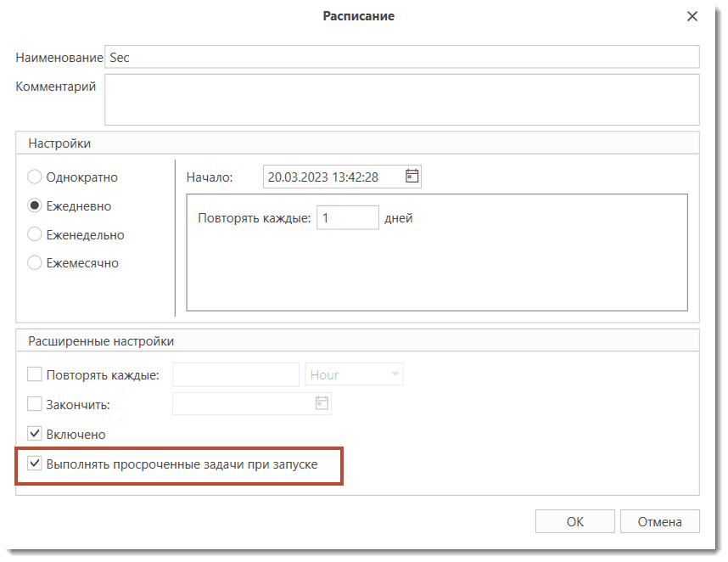This screenshot has height=562, width=728.
Task: Toggle the Включено checkbox
Action: coord(35,434)
